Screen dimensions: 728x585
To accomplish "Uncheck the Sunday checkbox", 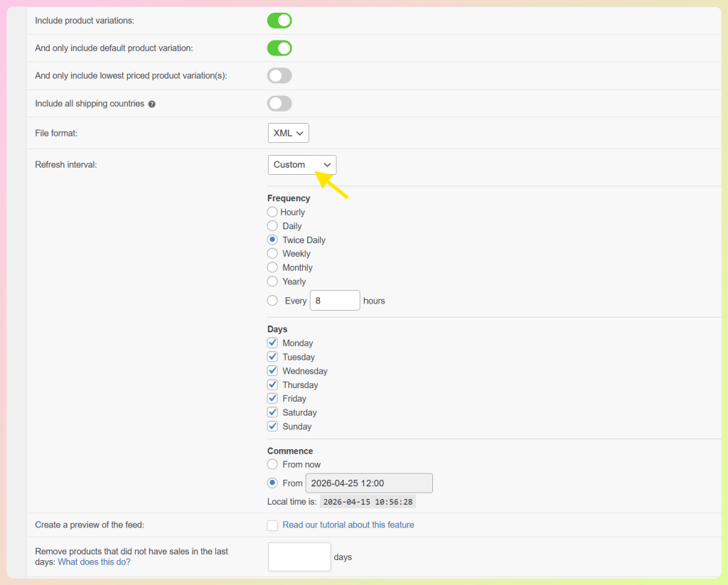I will [x=272, y=426].
